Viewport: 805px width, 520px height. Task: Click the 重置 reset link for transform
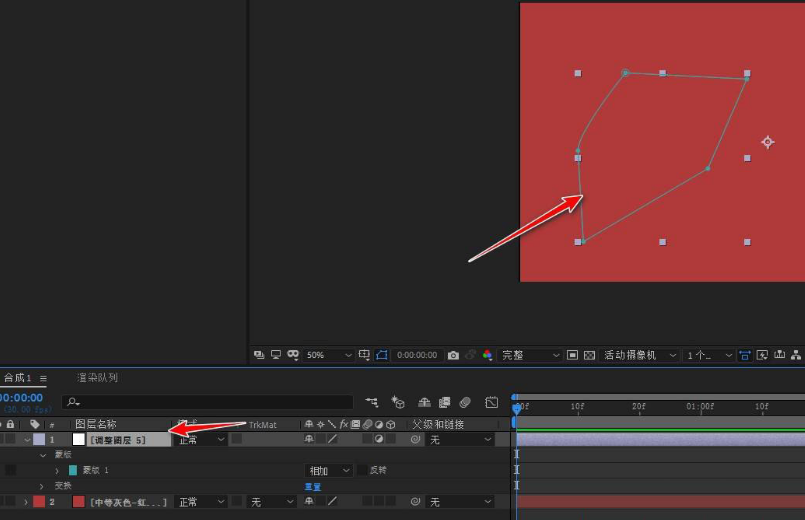[x=313, y=487]
